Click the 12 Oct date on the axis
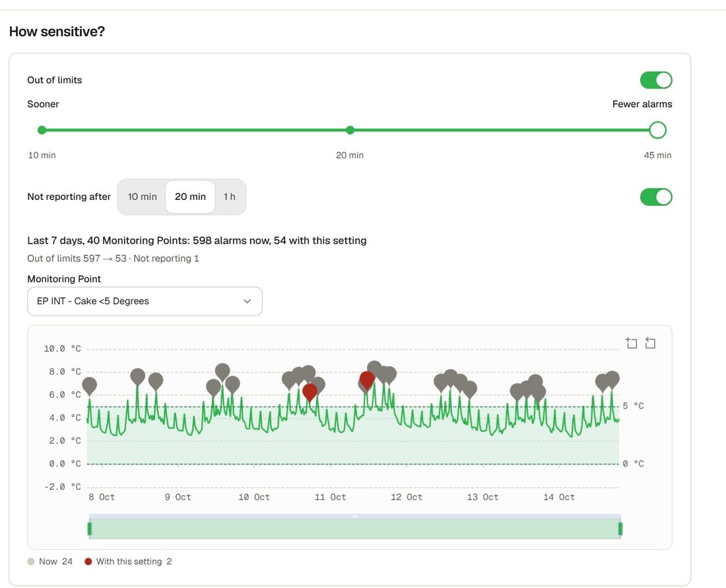The height and width of the screenshot is (588, 726). coord(407,497)
